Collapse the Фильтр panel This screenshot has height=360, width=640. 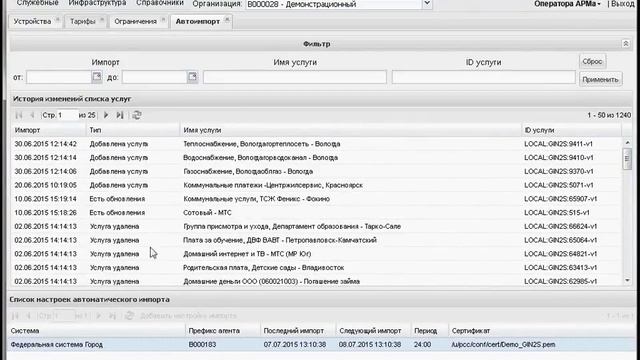click(626, 44)
